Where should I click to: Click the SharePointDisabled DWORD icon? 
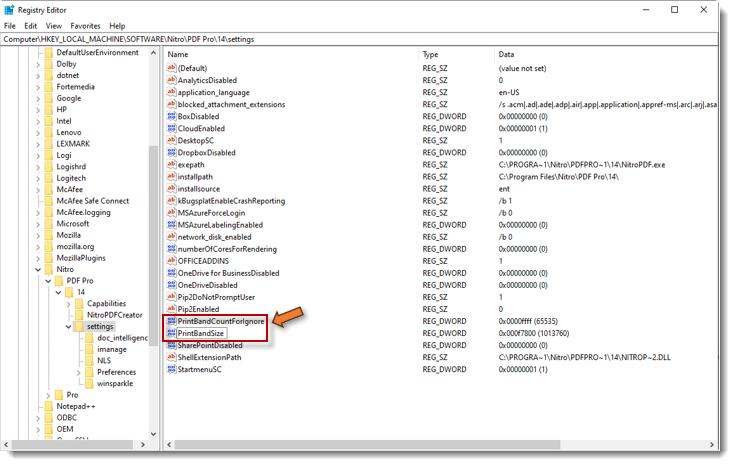tap(172, 346)
